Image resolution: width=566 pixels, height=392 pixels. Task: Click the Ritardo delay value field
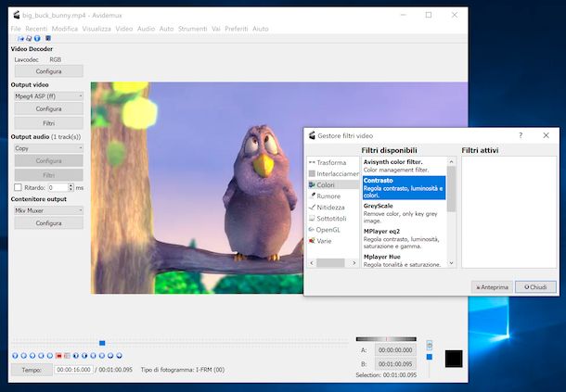tap(58, 187)
